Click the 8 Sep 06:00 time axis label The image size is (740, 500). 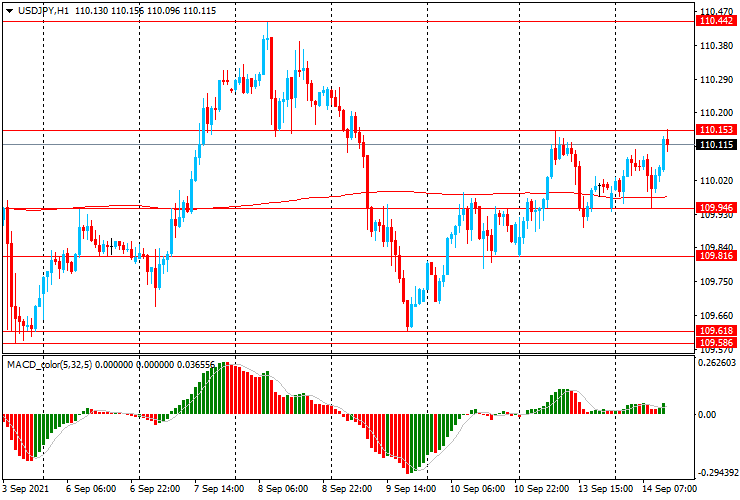click(283, 489)
